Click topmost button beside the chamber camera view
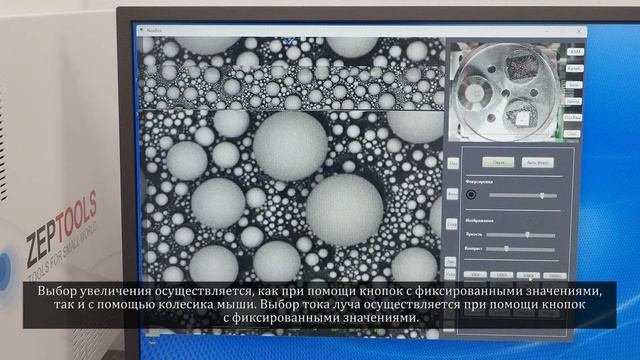Image resolution: width=640 pixels, height=360 pixels. coord(575,52)
